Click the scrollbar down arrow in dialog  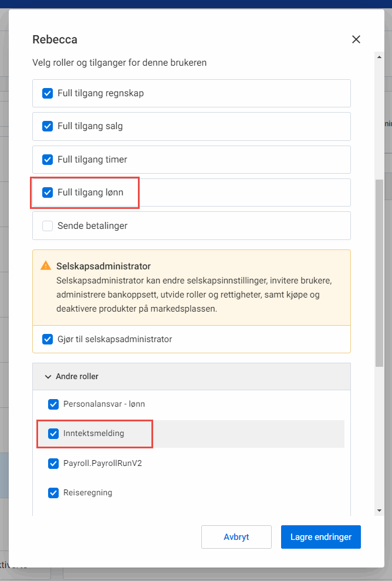tap(379, 511)
